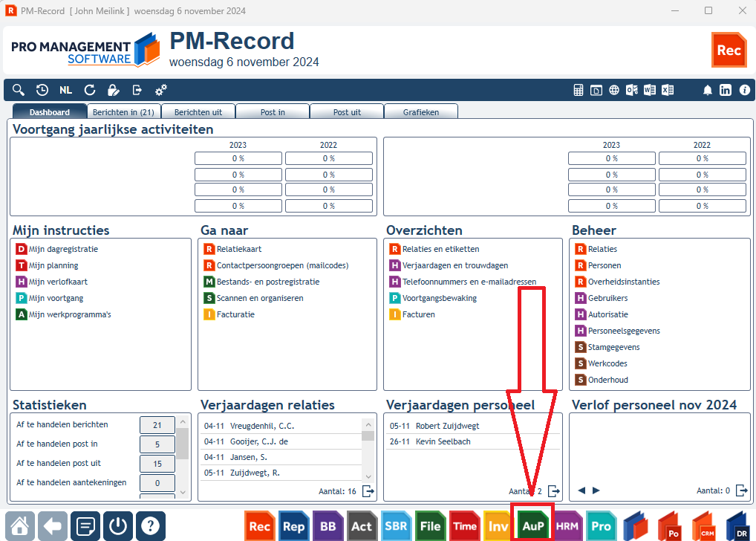Switch to Berichten in (21) tab
The height and width of the screenshot is (541, 756).
[x=123, y=112]
